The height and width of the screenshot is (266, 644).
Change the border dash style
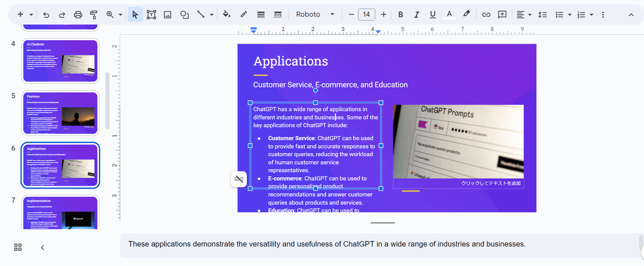pos(277,15)
